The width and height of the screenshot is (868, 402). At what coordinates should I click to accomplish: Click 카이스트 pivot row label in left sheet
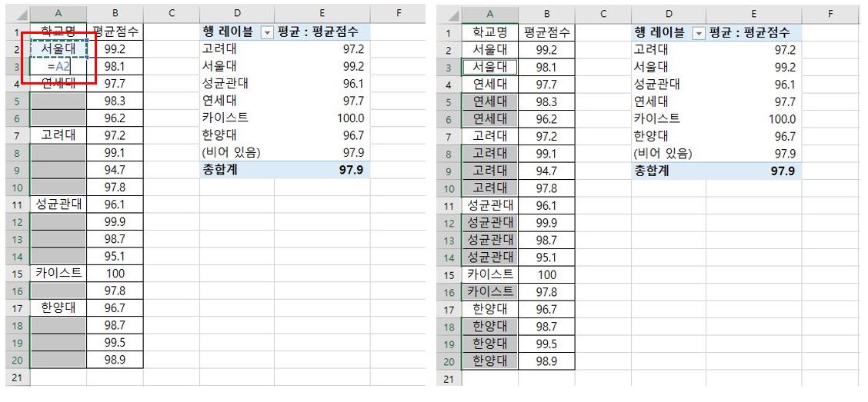226,118
